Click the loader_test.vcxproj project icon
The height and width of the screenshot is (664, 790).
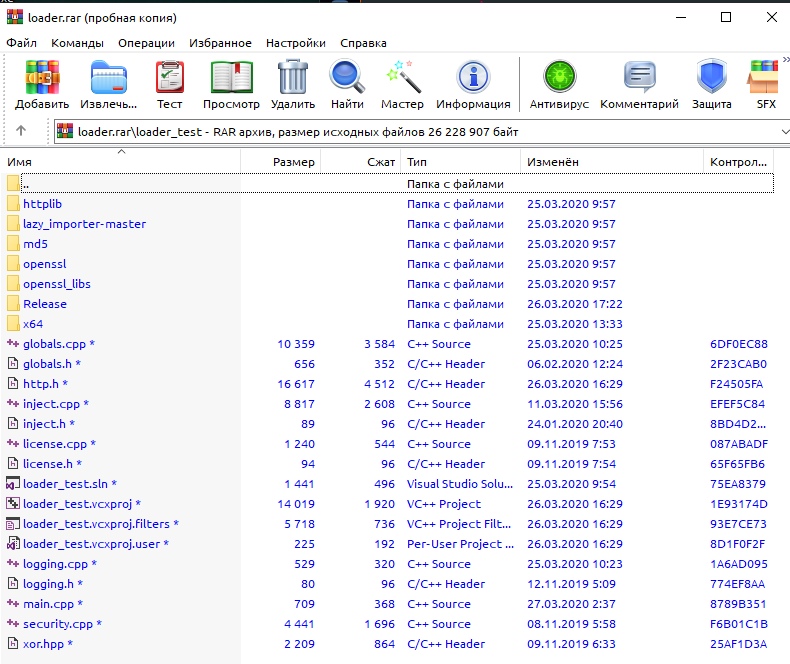tap(13, 504)
